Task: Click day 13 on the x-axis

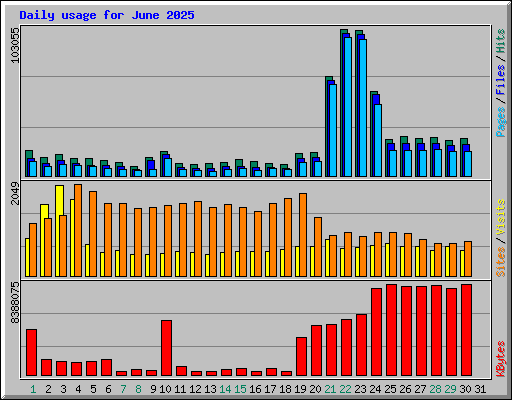Action: [210, 389]
